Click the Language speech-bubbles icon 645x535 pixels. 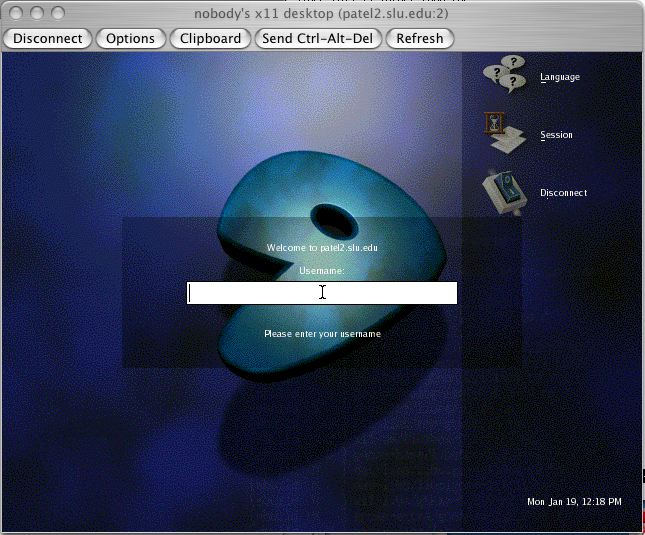505,77
